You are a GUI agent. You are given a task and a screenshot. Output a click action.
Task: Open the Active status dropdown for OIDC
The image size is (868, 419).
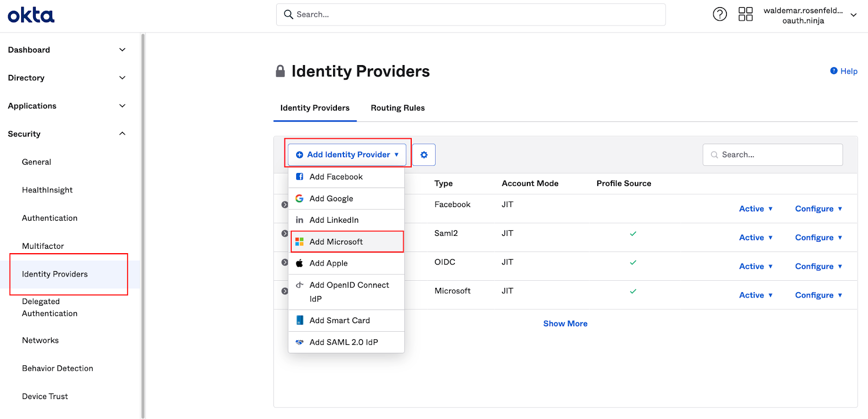pyautogui.click(x=756, y=266)
